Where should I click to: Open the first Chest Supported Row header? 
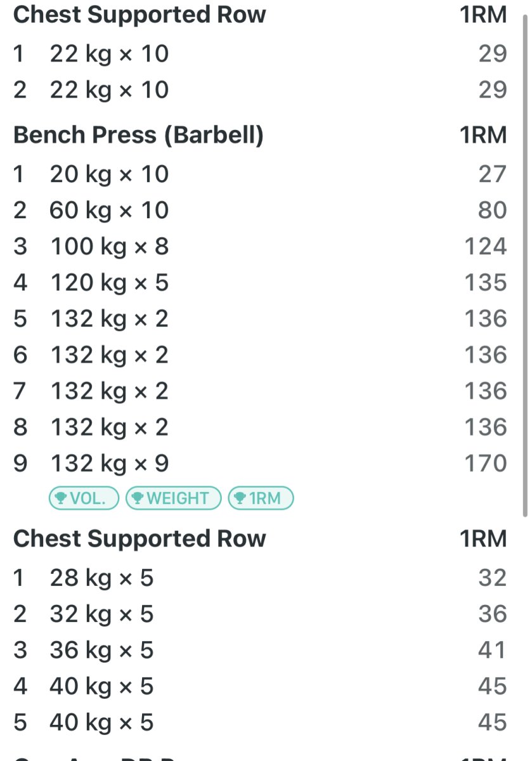pos(139,15)
